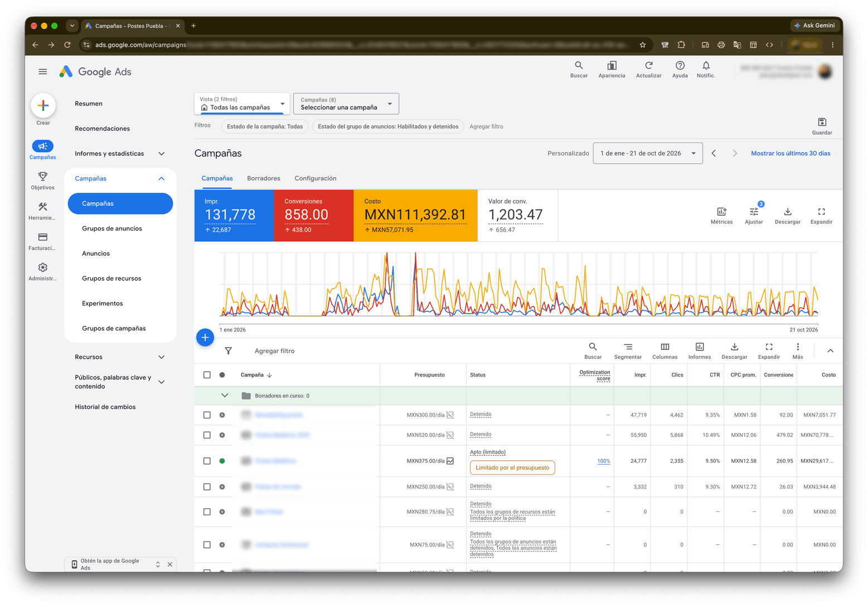Screen dimensions: 868x605
Task: Check the MXN375.00/día campaign row checkbox
Action: tap(207, 461)
